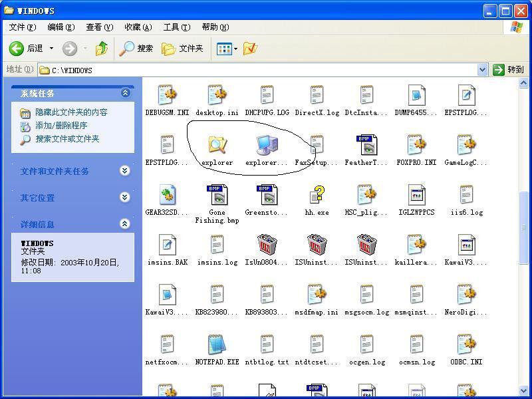Viewport: 532px width, 399px height.
Task: Select the DHCPUPG.LOG file
Action: tap(267, 100)
